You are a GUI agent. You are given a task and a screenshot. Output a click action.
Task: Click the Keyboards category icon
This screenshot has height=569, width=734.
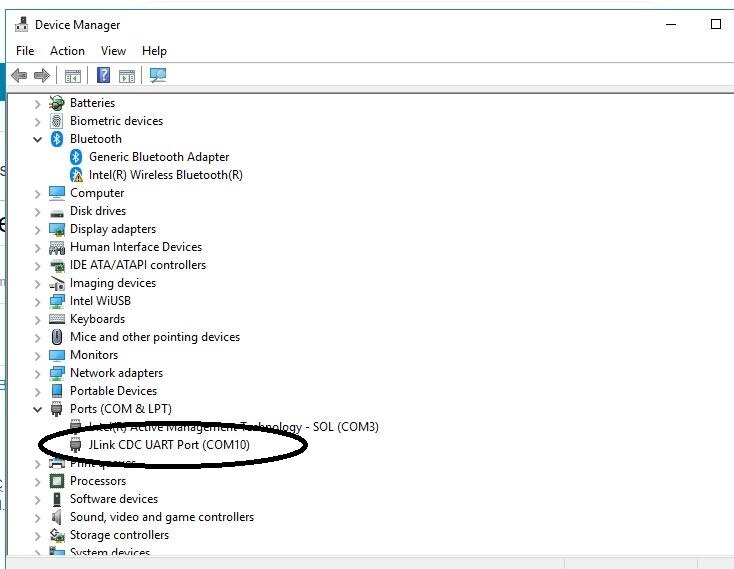click(57, 319)
